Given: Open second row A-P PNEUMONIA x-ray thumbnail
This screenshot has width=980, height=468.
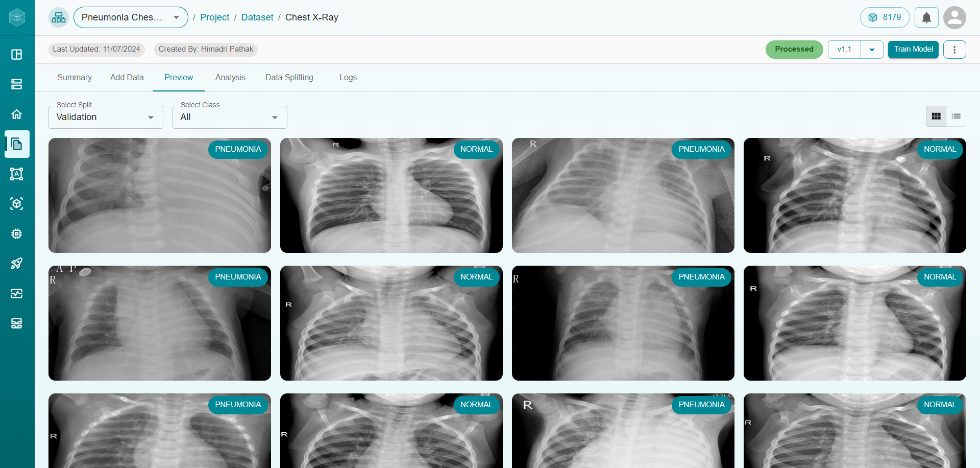Looking at the screenshot, I should (x=160, y=323).
